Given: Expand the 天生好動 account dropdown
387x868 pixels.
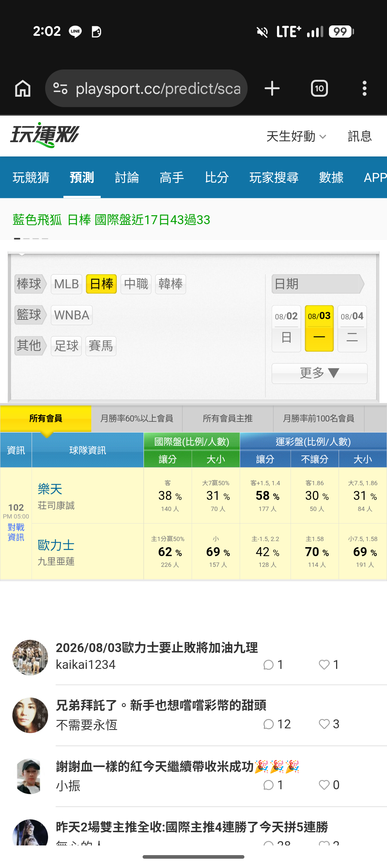Looking at the screenshot, I should click(x=296, y=136).
